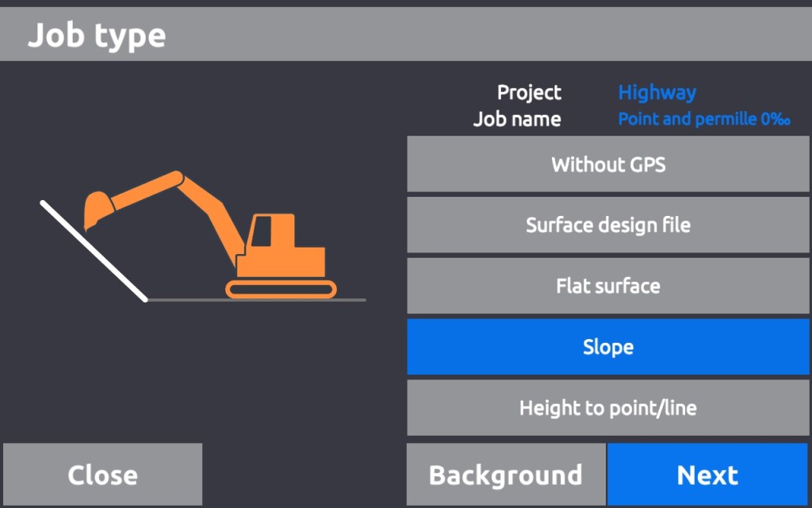Select the Flat surface job type
Image resolution: width=812 pixels, height=508 pixels.
608,286
